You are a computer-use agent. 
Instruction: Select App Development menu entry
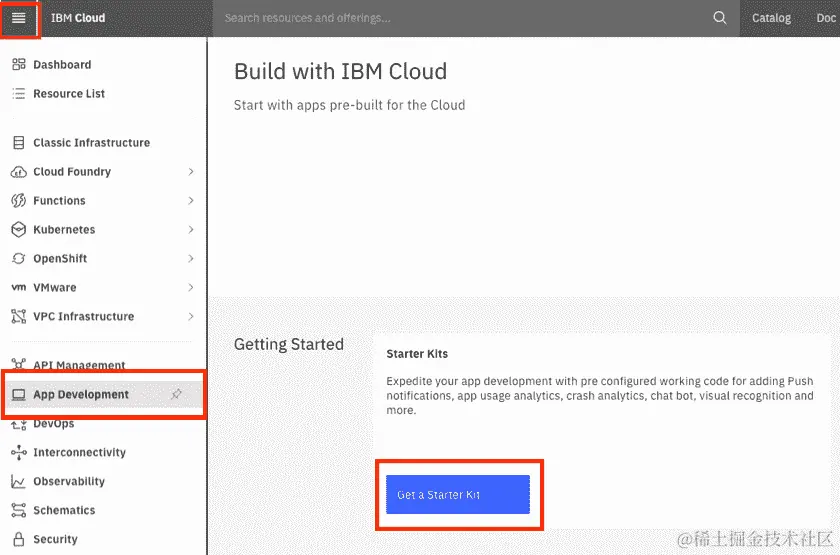[x=103, y=395]
